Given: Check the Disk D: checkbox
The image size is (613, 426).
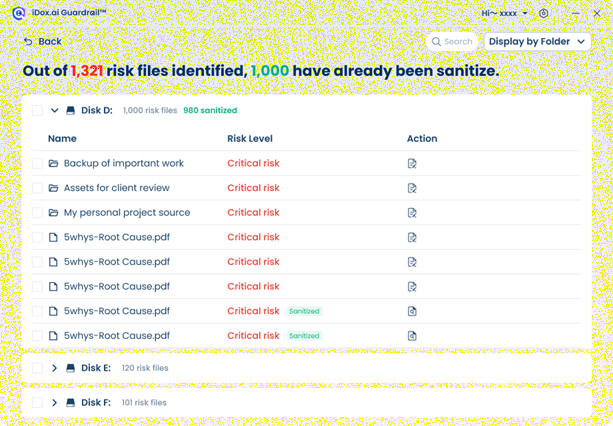Looking at the screenshot, I should point(38,110).
